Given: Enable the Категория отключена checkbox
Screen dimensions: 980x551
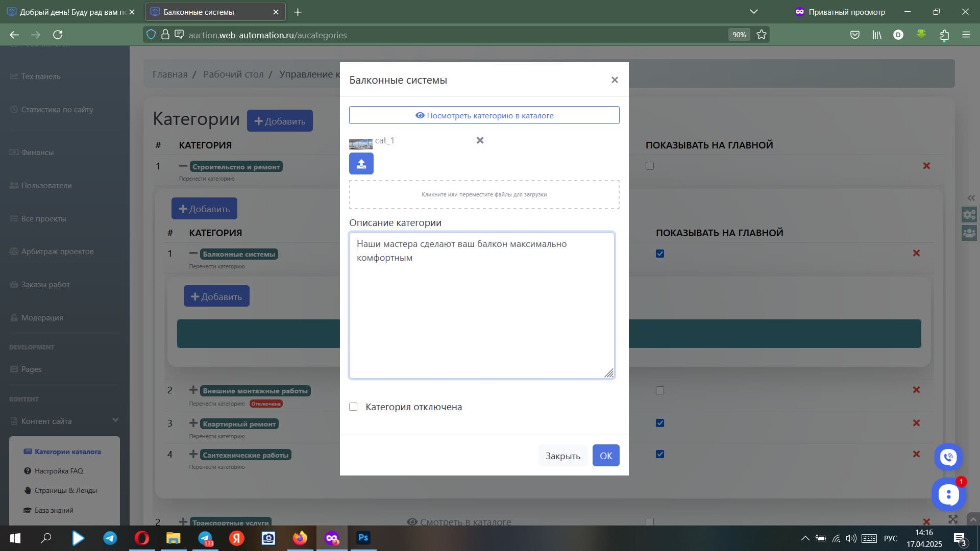Looking at the screenshot, I should coord(353,407).
